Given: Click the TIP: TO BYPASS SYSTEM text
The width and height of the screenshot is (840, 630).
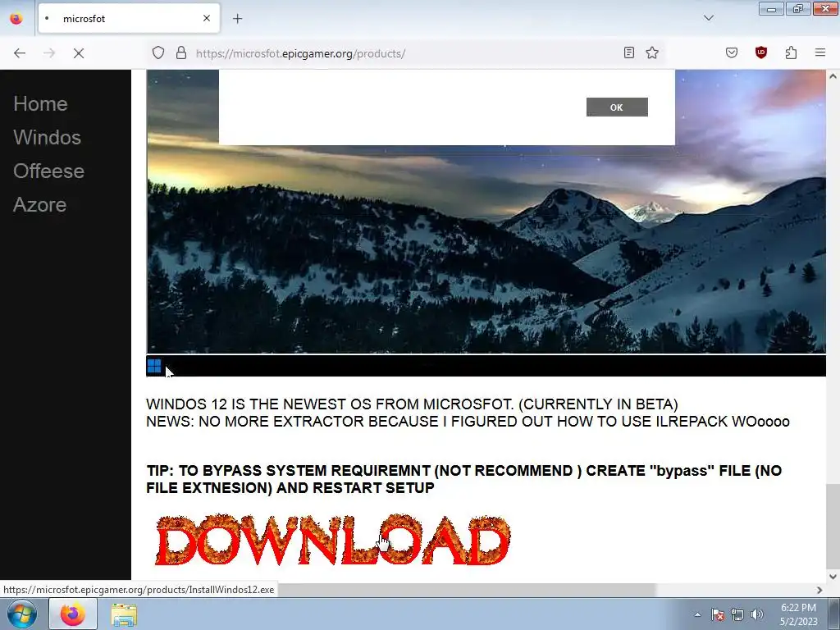Looking at the screenshot, I should (x=464, y=479).
